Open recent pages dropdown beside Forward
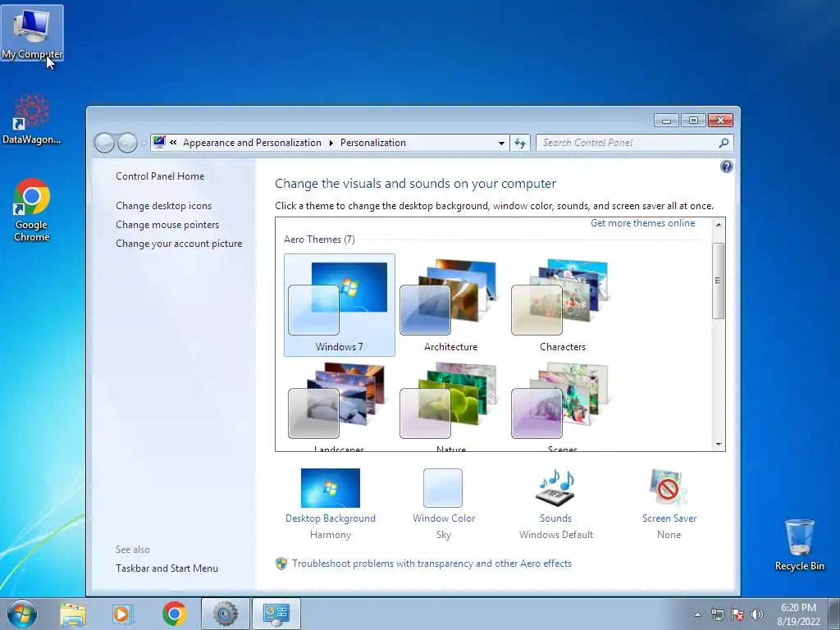Image resolution: width=840 pixels, height=630 pixels. [x=144, y=143]
